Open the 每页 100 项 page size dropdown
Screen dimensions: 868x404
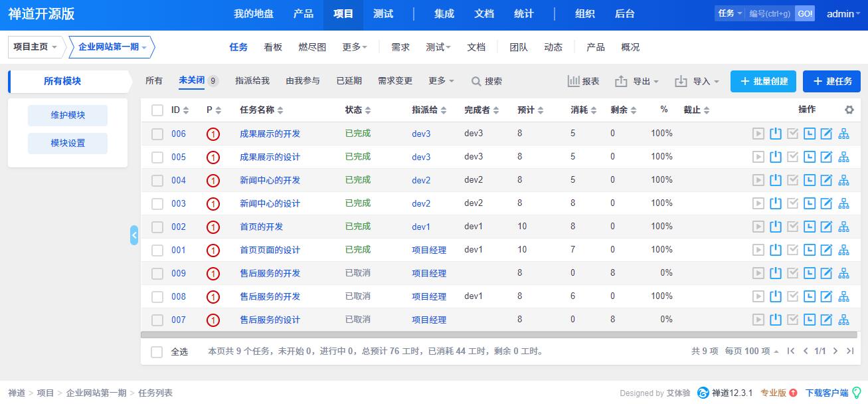point(748,352)
